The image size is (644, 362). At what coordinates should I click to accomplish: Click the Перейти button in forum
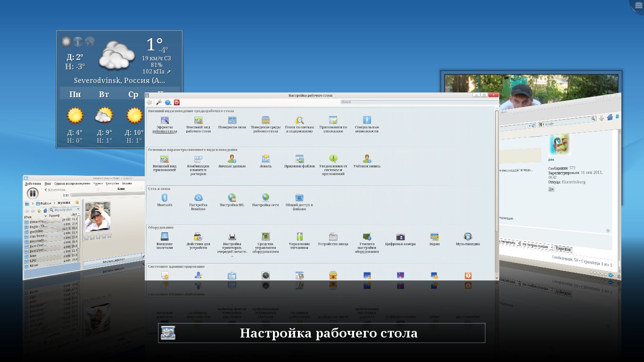563,248
